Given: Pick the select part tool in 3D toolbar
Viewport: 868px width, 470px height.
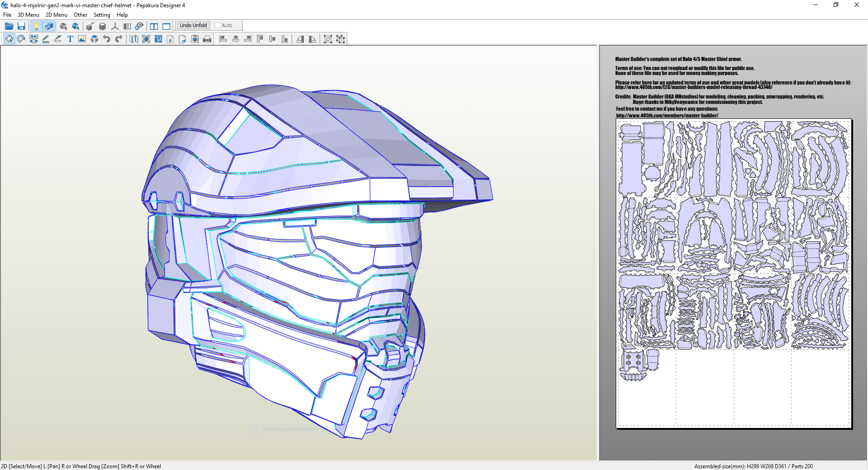Looking at the screenshot, I should (63, 26).
